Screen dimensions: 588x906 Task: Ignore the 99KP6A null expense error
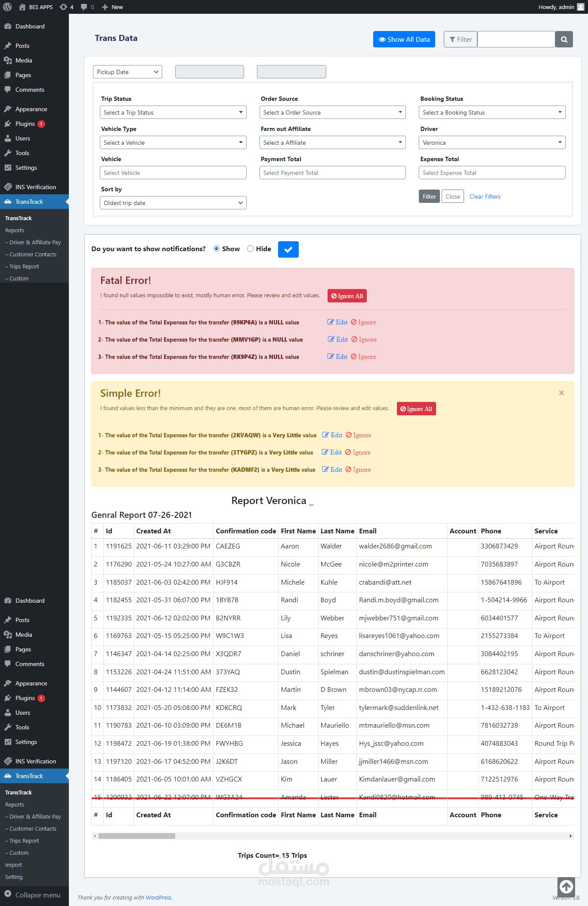tap(363, 322)
